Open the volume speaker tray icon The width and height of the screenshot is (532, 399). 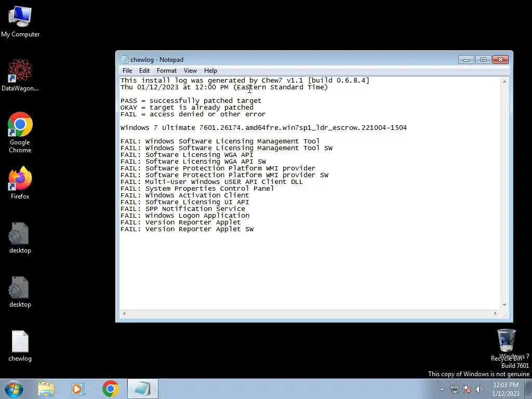coord(480,389)
